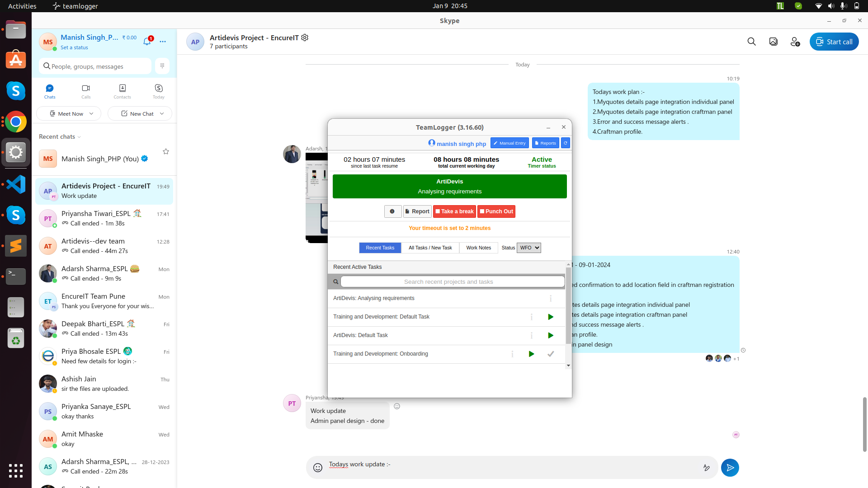Mark Onboarding task complete with checkmark

pos(551,354)
